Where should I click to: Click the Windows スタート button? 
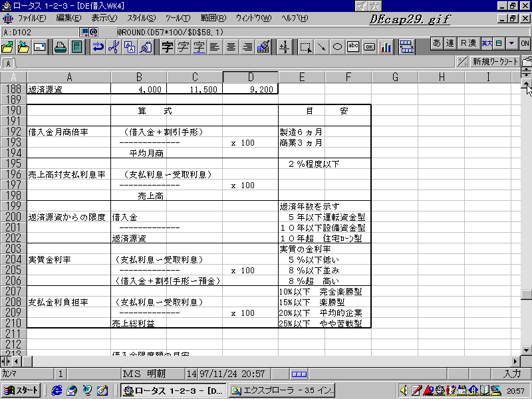click(21, 390)
